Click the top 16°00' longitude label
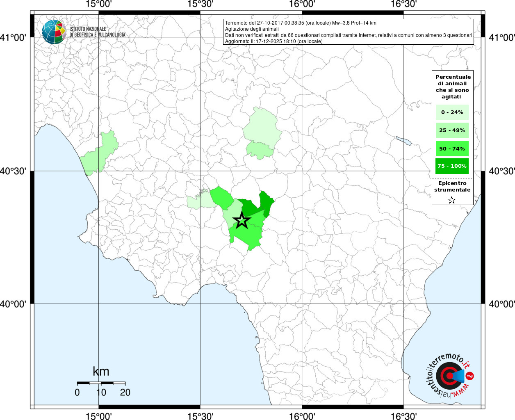 [x=302, y=4]
